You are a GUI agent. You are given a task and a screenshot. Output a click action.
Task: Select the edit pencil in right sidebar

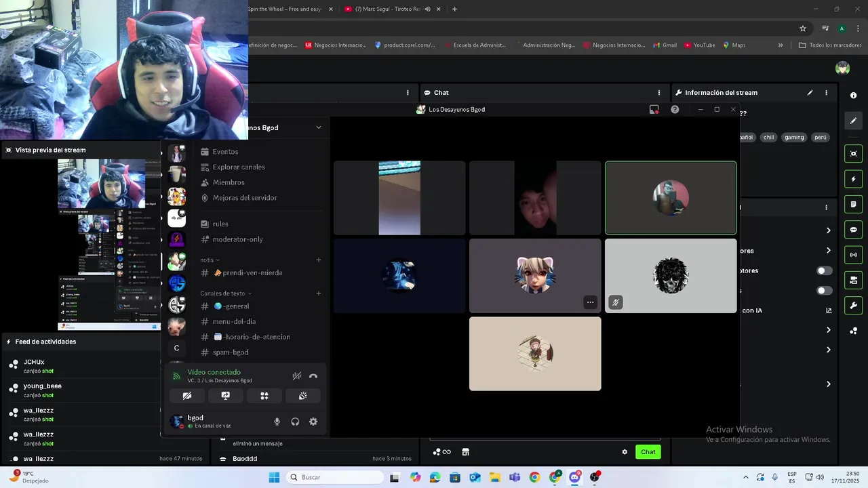(854, 121)
